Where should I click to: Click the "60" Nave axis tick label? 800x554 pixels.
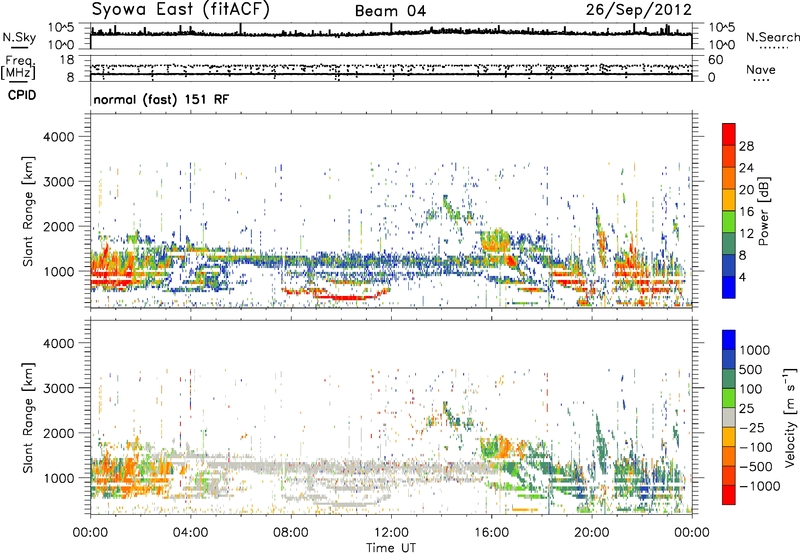pyautogui.click(x=716, y=60)
